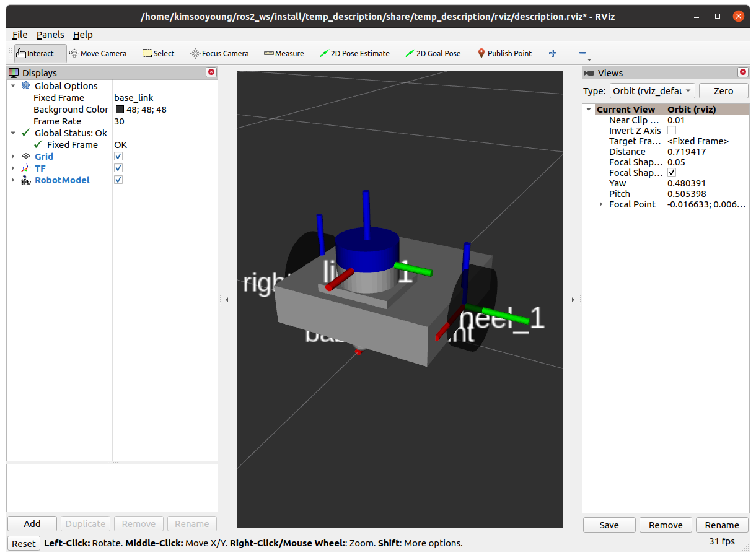Expand the Focal Point property

(600, 204)
